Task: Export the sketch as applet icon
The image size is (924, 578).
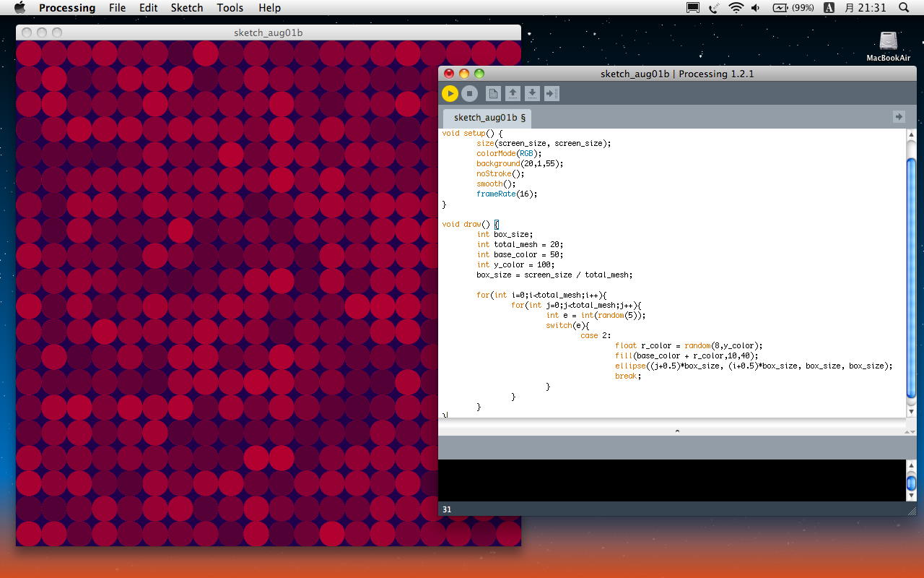Action: [x=552, y=93]
